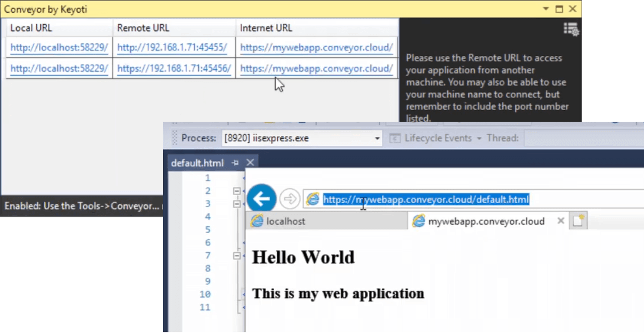Click the blue back arrow in browser
The height and width of the screenshot is (333, 644).
(x=262, y=199)
